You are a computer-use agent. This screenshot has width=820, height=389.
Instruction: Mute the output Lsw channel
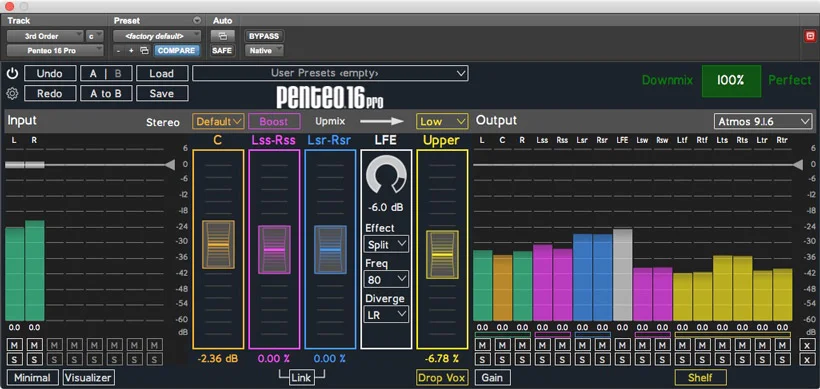pos(642,345)
